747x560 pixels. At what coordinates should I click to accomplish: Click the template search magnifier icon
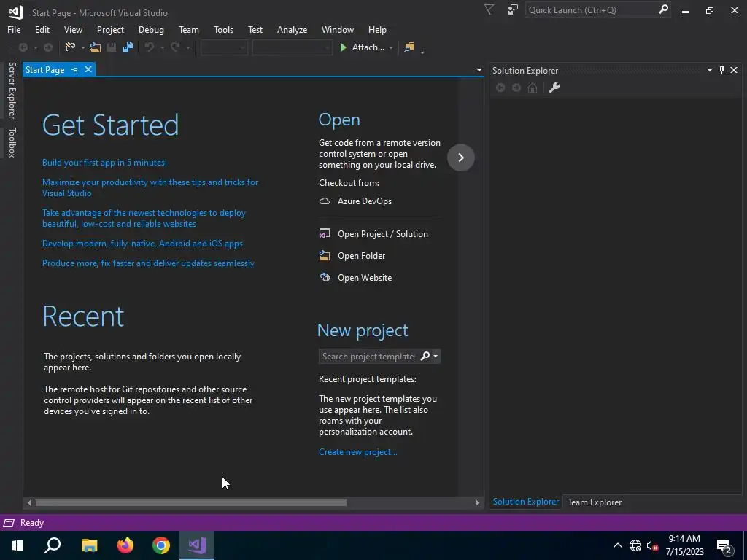coord(425,356)
